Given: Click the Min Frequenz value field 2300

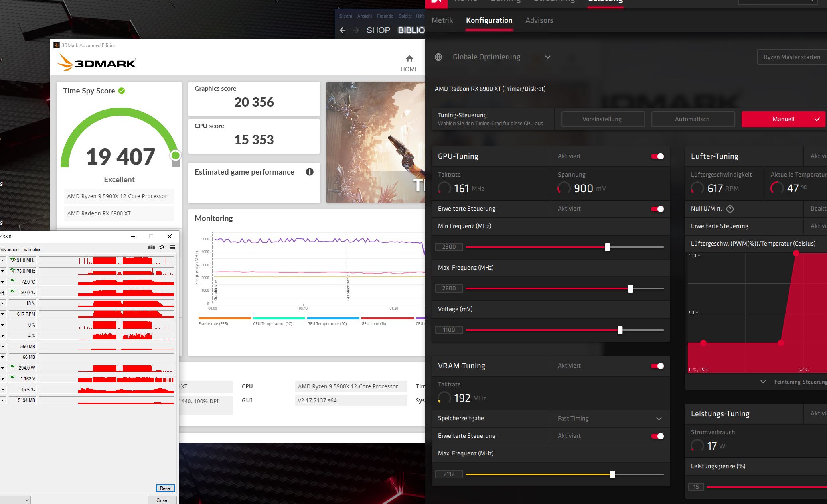Looking at the screenshot, I should 449,247.
